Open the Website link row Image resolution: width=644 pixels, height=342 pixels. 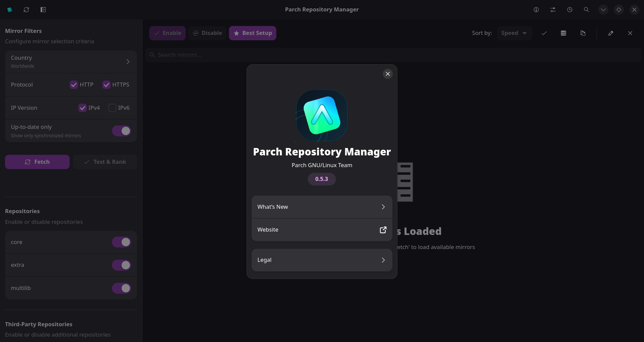click(322, 230)
